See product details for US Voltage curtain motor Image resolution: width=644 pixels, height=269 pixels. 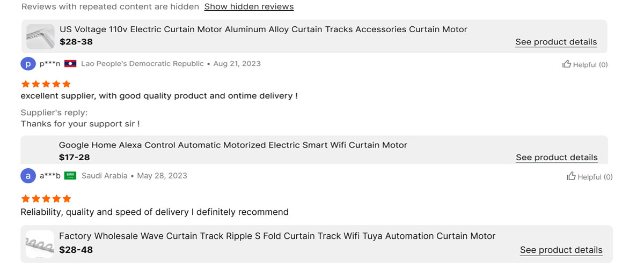(x=556, y=42)
